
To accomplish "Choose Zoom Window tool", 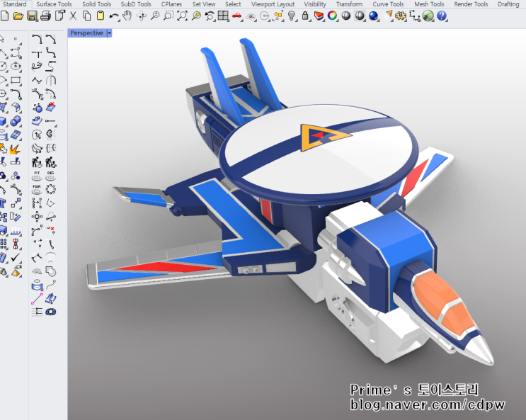I will point(168,16).
